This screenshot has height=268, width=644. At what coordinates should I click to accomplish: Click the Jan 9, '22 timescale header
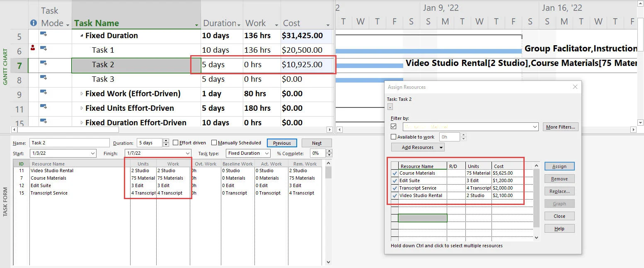click(441, 8)
